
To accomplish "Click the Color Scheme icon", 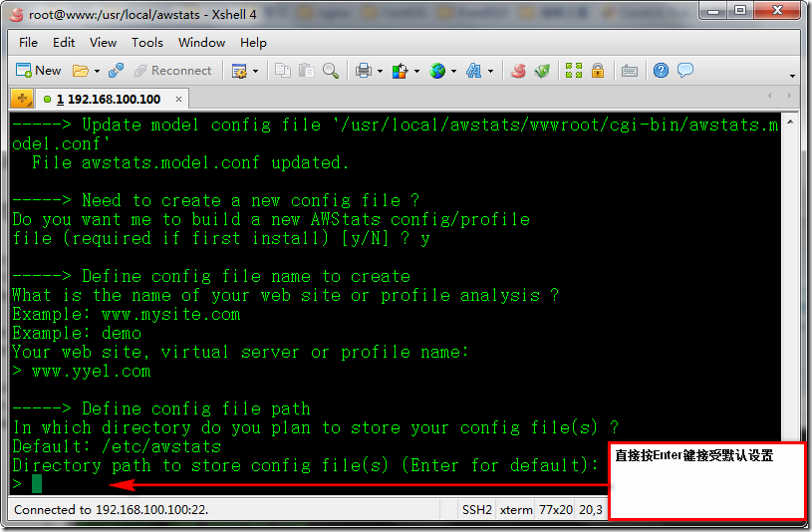I will click(401, 71).
